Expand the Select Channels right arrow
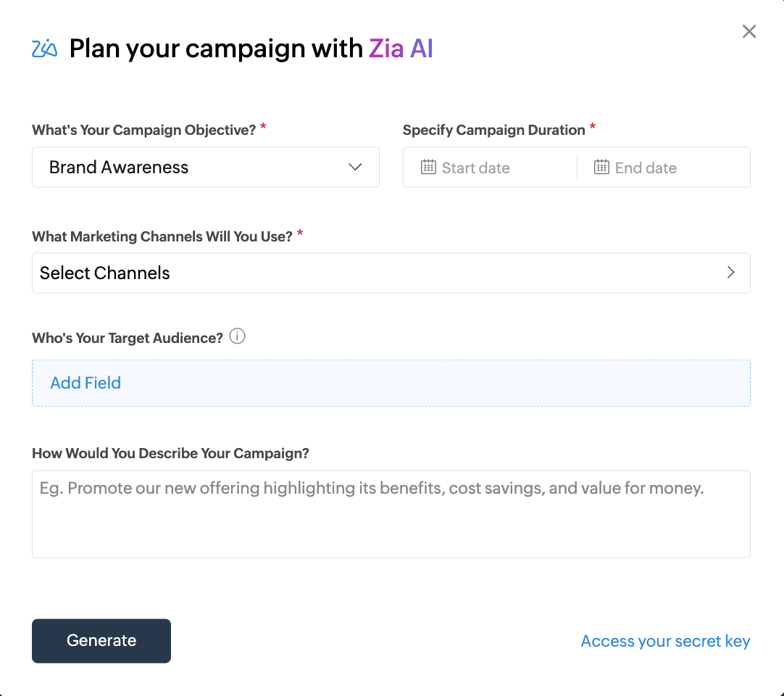The image size is (784, 696). 730,273
